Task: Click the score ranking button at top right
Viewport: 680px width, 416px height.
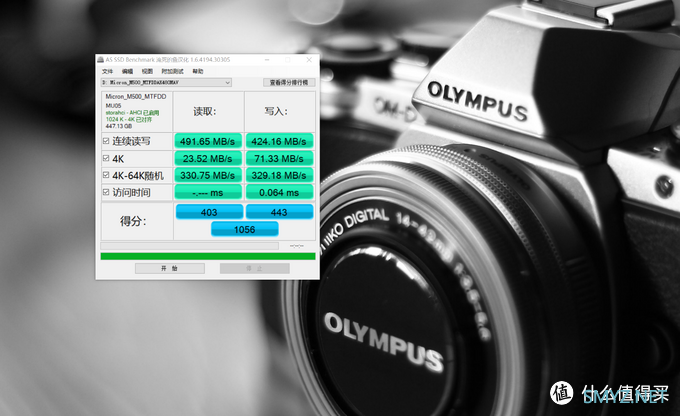Action: (289, 82)
